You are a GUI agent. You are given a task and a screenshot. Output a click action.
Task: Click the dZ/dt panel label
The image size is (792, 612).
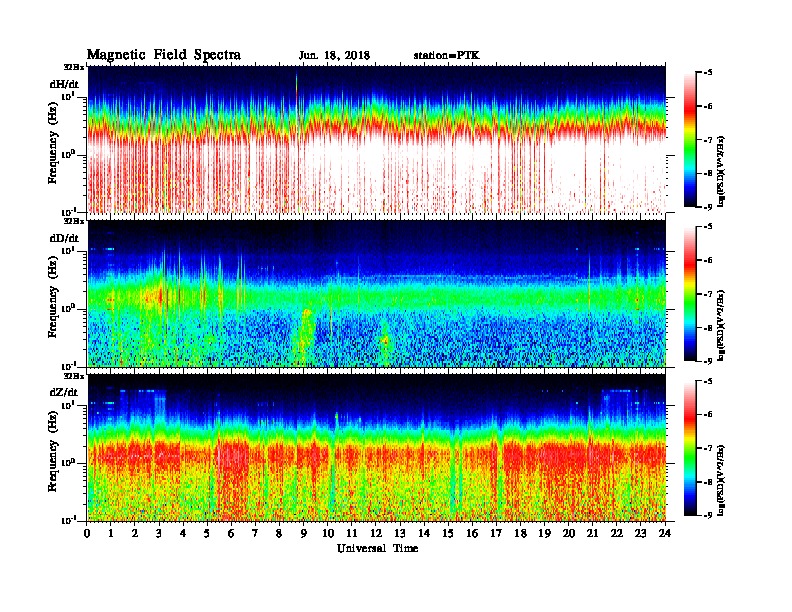click(x=64, y=392)
